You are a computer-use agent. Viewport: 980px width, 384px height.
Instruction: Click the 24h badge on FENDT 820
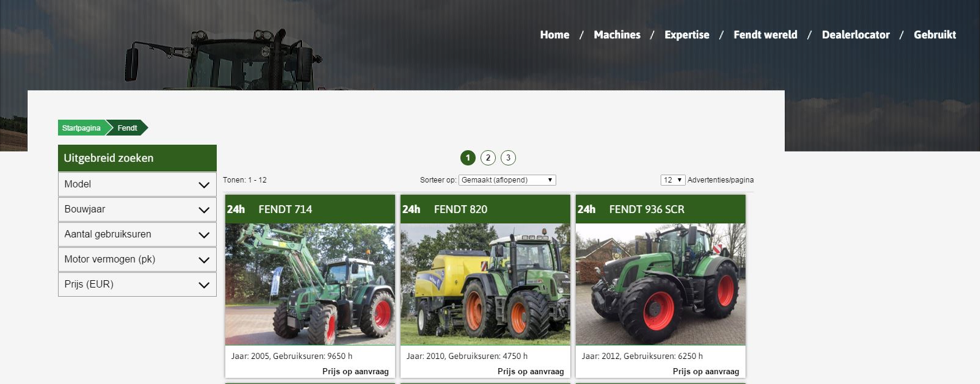coord(411,209)
